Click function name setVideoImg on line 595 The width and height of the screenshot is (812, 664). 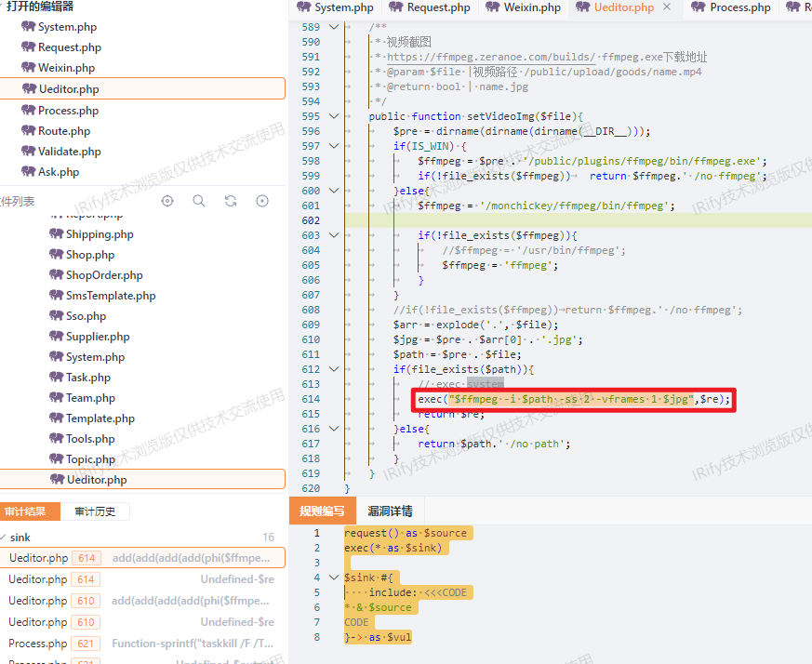(x=500, y=116)
